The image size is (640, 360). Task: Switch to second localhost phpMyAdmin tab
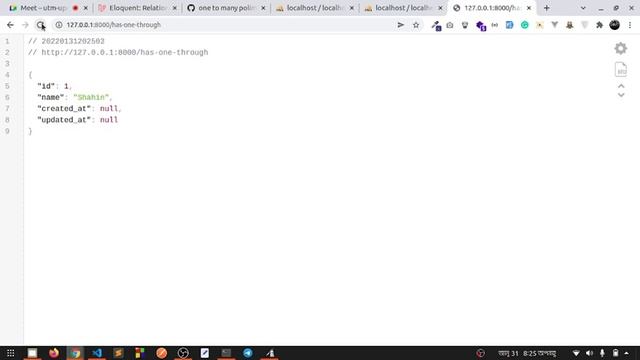(x=403, y=8)
